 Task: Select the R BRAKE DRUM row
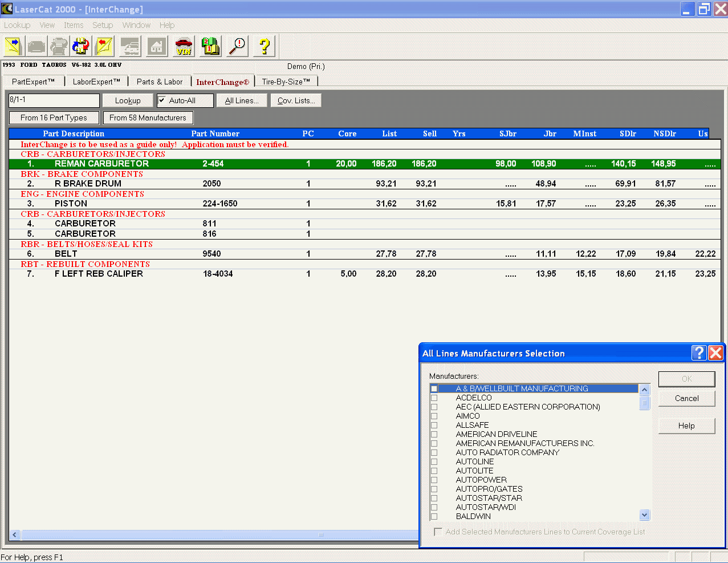(365, 184)
